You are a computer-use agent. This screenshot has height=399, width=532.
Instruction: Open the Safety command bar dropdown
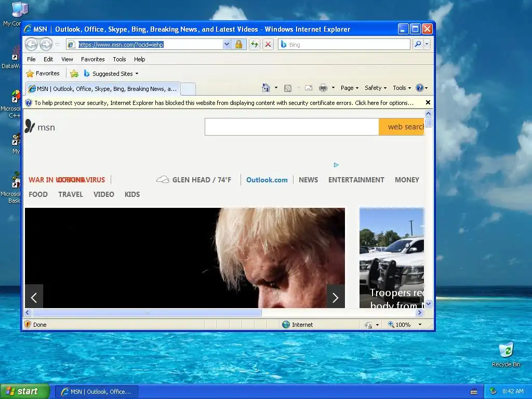(x=376, y=88)
